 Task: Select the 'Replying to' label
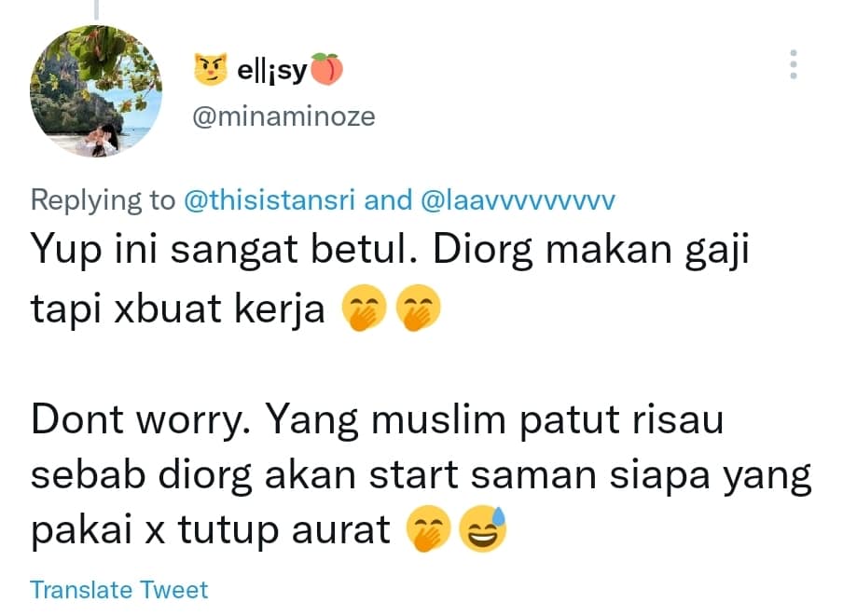104,200
